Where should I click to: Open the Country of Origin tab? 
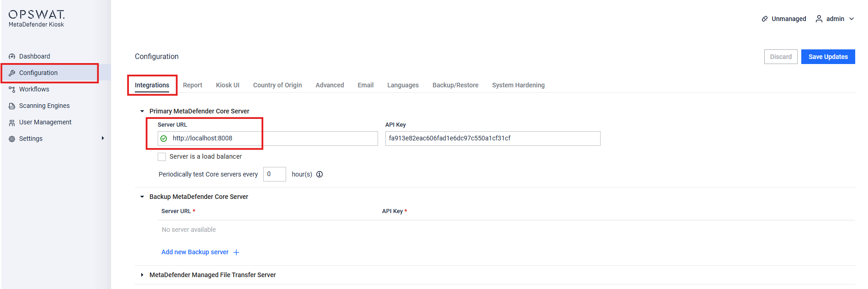click(277, 85)
